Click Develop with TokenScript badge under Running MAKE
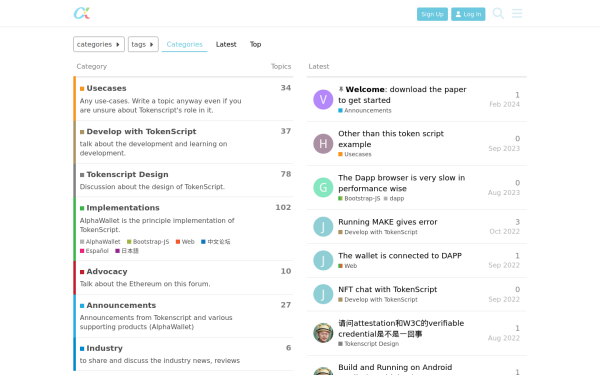This screenshot has height=375, width=600. (x=378, y=232)
